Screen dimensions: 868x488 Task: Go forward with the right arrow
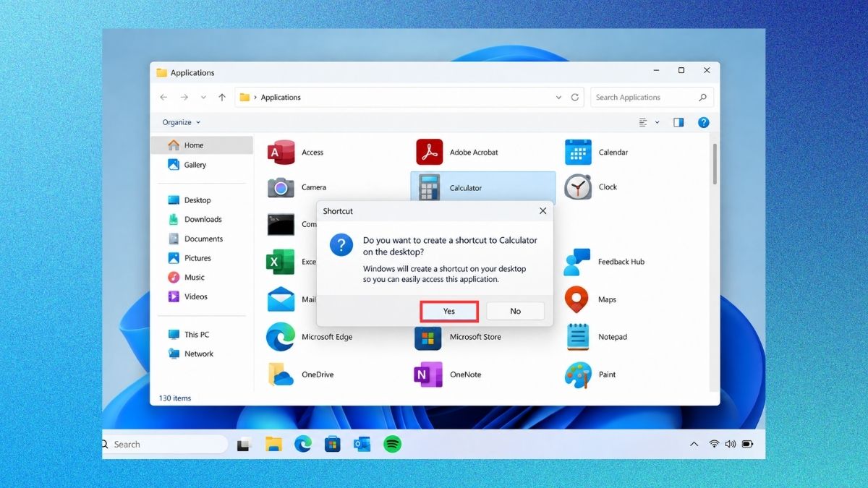(184, 97)
